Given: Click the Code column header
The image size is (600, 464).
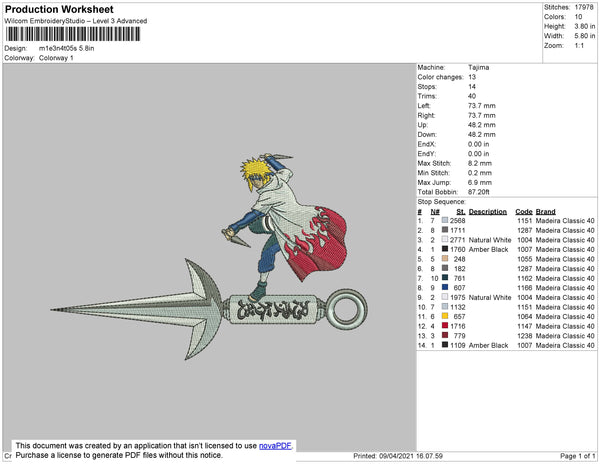Looking at the screenshot, I should point(524,212).
